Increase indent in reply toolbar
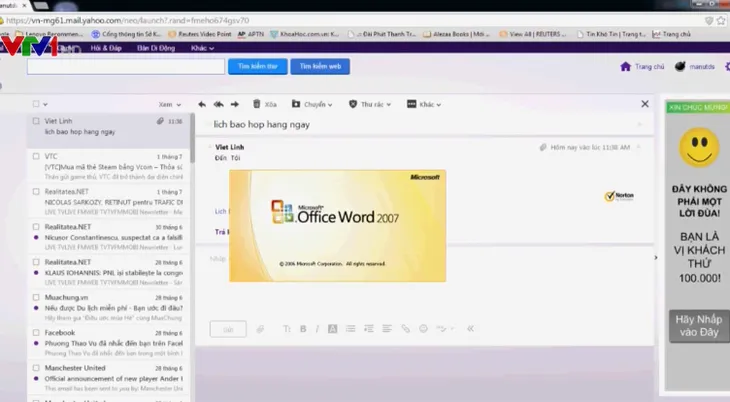Screen dimensions: 730x402 point(369,329)
